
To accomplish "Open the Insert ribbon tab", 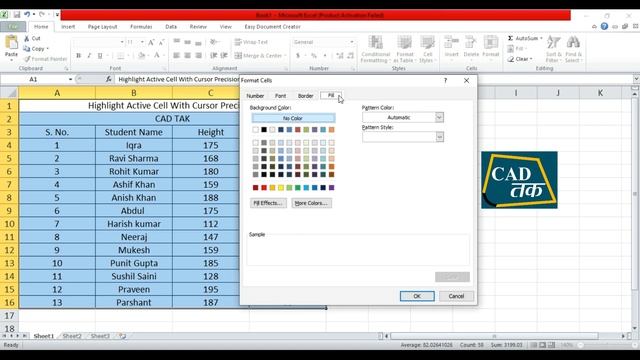I will (x=68, y=27).
